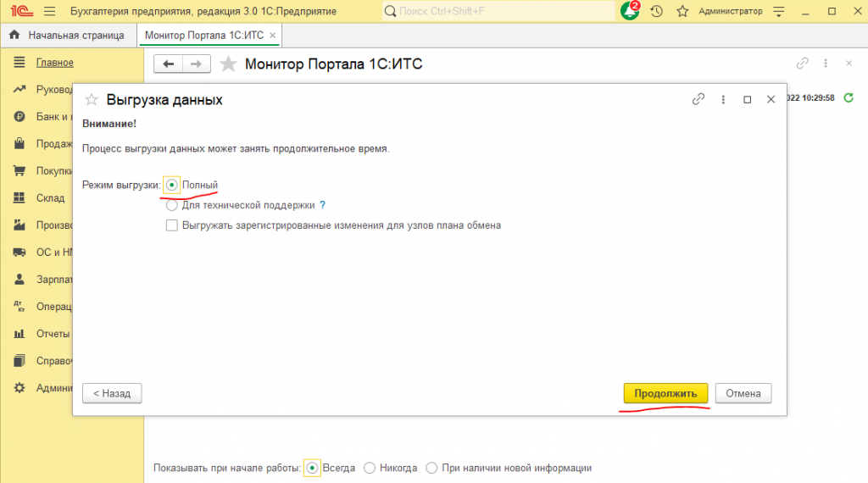Switch to Начальная страница tab

coord(68,35)
